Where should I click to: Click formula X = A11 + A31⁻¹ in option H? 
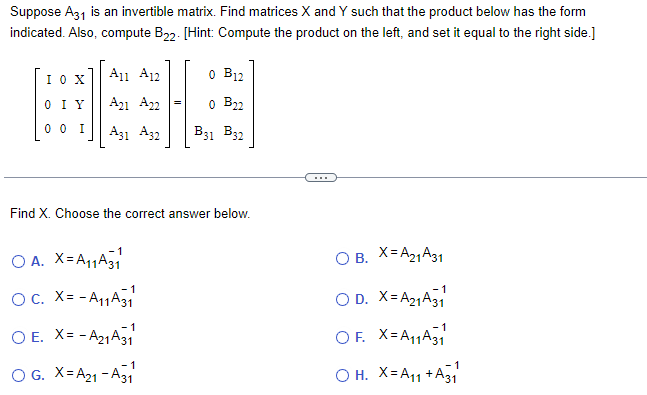tap(418, 372)
